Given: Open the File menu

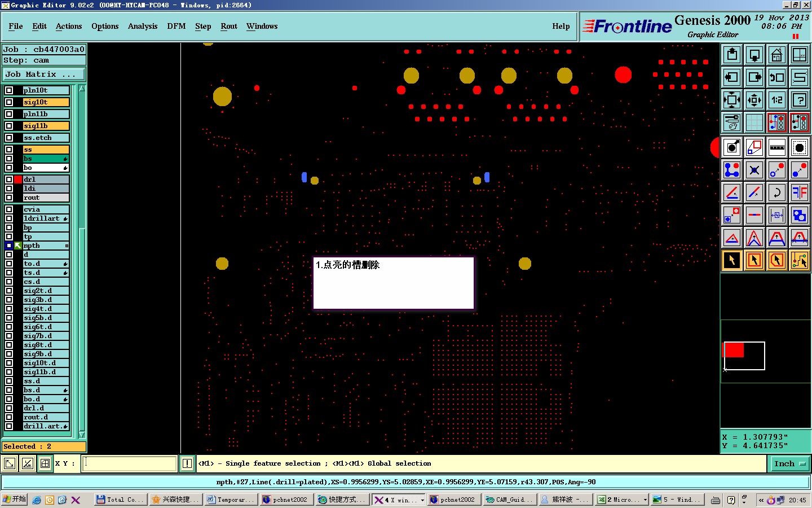Looking at the screenshot, I should click(x=16, y=27).
